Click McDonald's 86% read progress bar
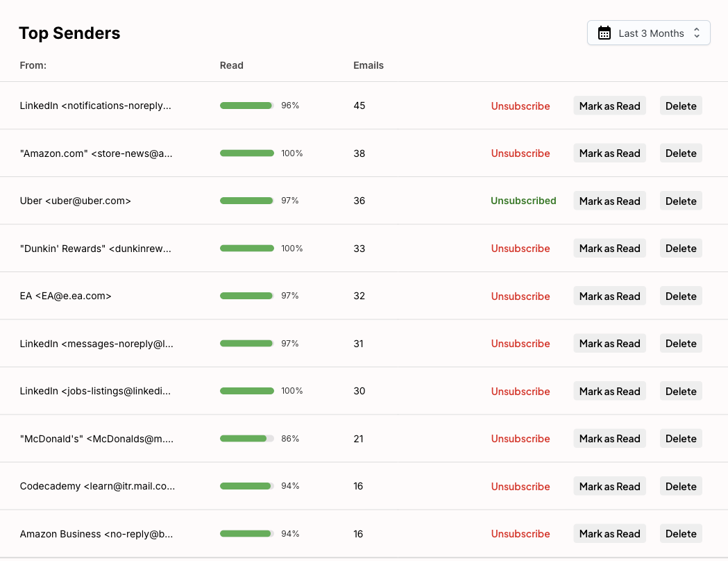Viewport: 728px width, 561px height. 247,438
